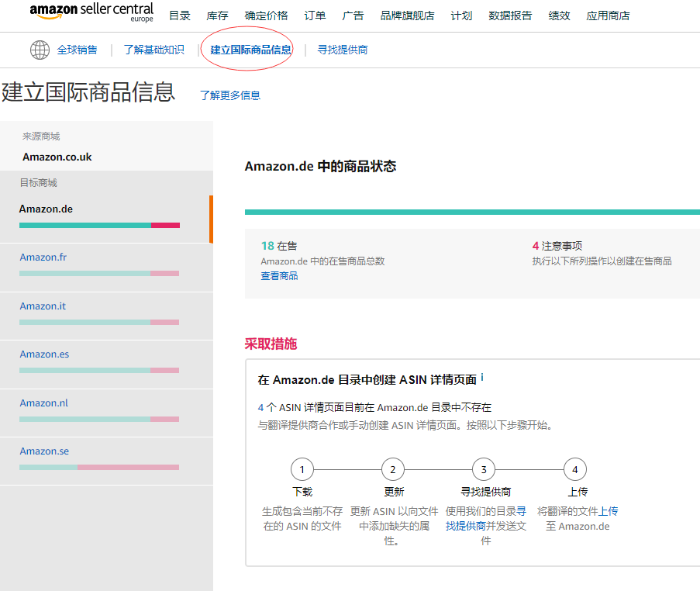
Task: Open the 应用商店 menu
Action: (x=608, y=16)
